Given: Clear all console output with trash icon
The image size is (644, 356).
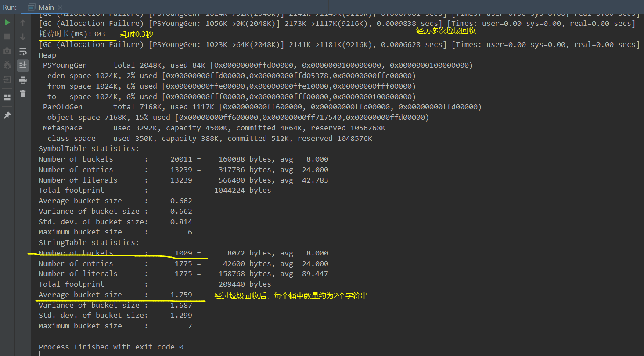Looking at the screenshot, I should pos(23,93).
